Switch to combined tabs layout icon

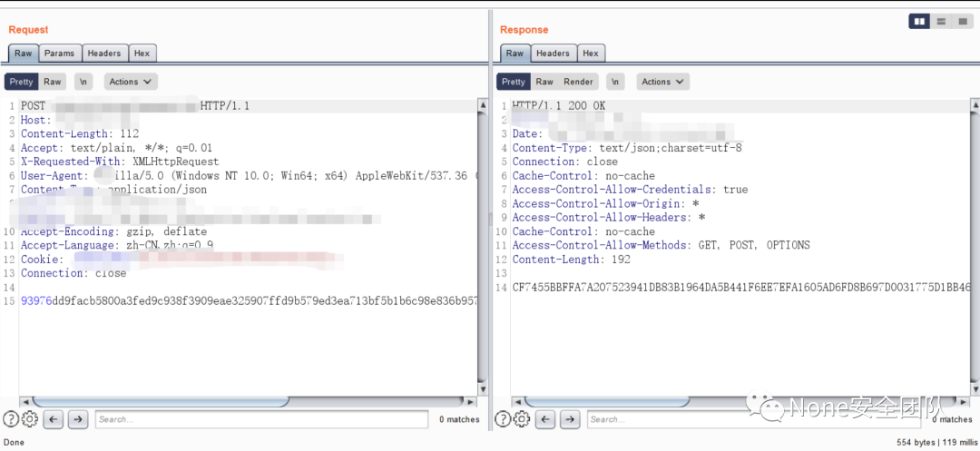(x=962, y=22)
